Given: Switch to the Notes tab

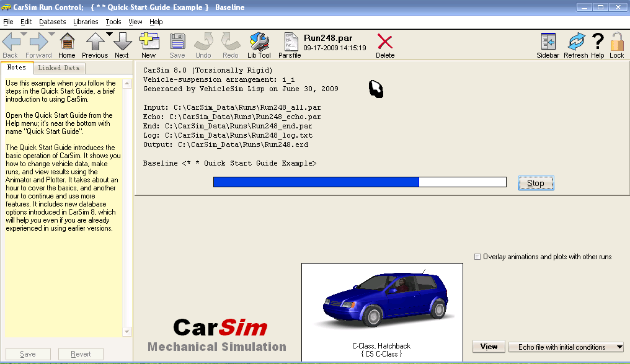Looking at the screenshot, I should 17,68.
